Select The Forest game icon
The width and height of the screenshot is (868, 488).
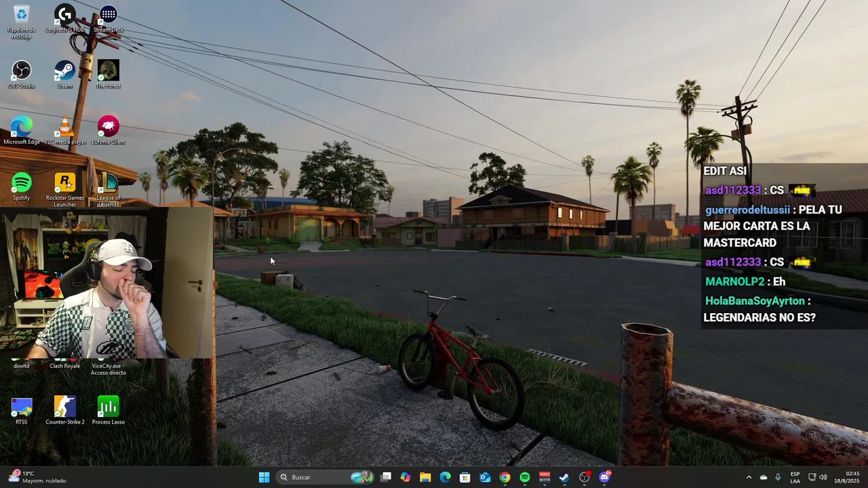[108, 75]
